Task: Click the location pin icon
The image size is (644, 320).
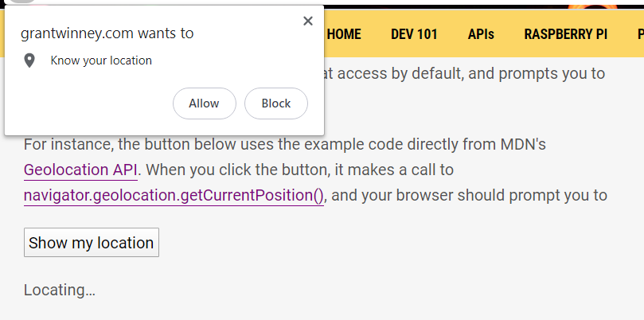Action: [x=29, y=60]
